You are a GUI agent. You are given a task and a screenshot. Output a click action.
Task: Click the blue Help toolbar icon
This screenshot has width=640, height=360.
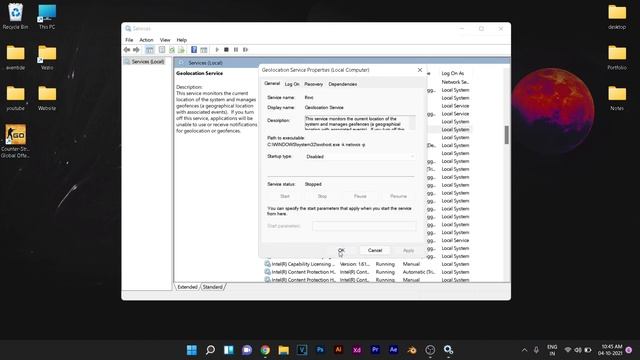[x=194, y=50]
